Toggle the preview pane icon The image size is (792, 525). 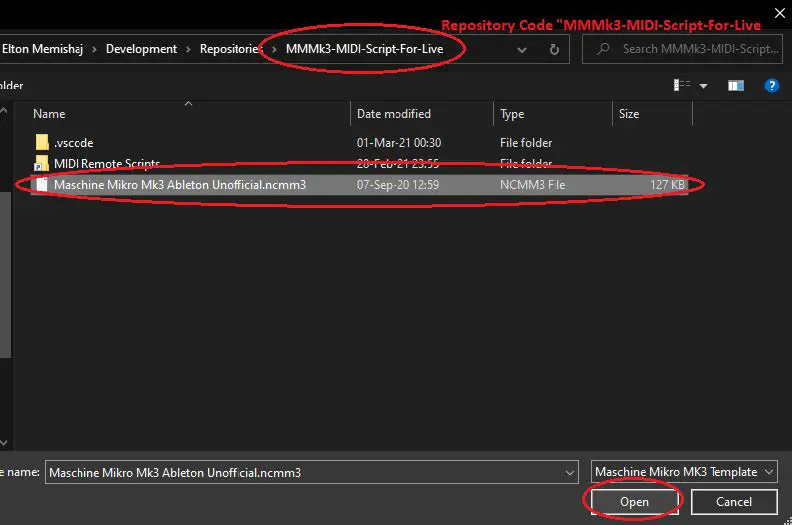pyautogui.click(x=735, y=86)
